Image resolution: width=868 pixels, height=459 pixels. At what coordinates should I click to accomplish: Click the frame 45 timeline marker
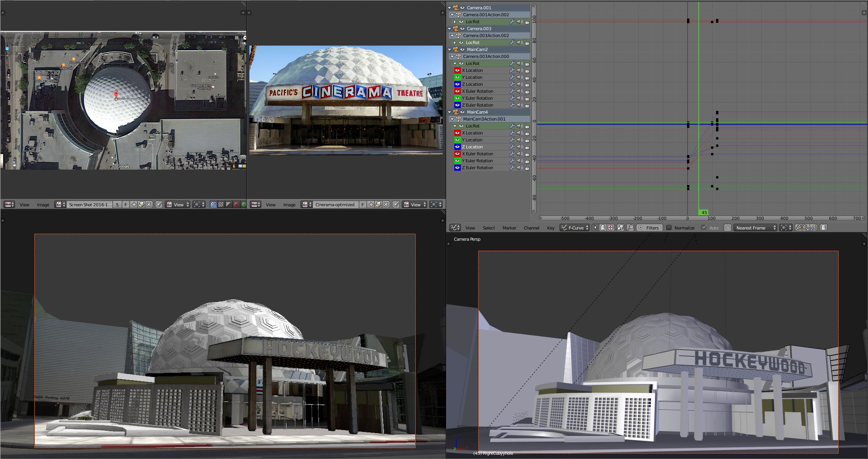704,212
